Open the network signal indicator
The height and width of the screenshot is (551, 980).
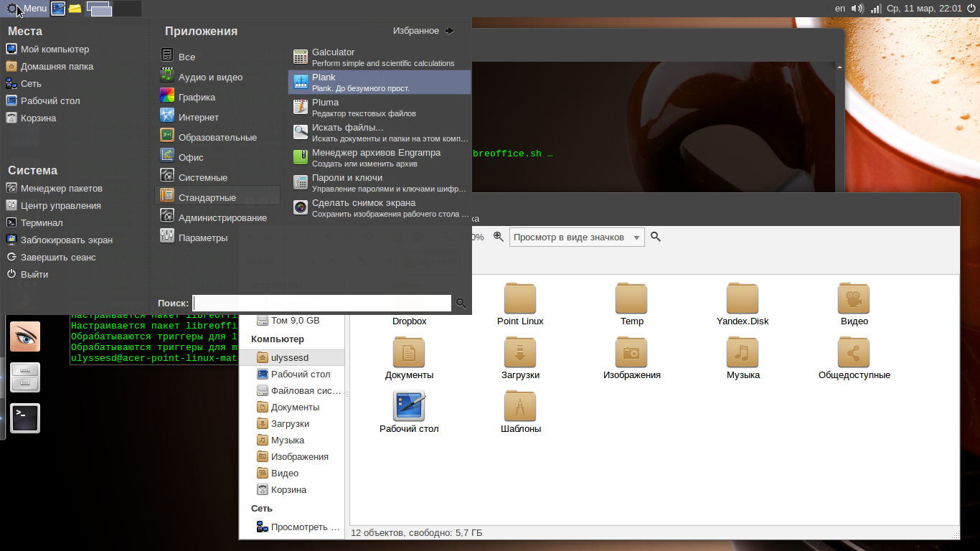[875, 9]
